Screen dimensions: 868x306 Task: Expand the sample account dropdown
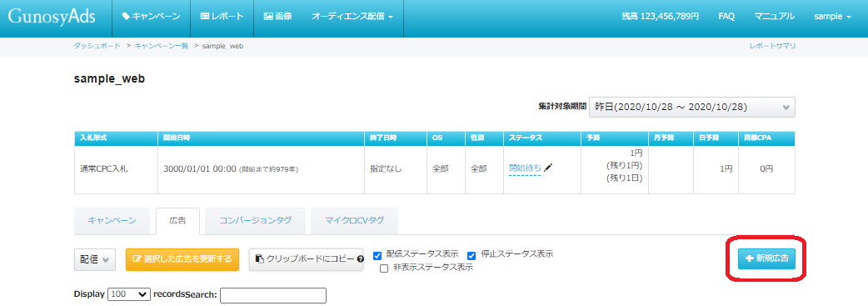pos(832,17)
